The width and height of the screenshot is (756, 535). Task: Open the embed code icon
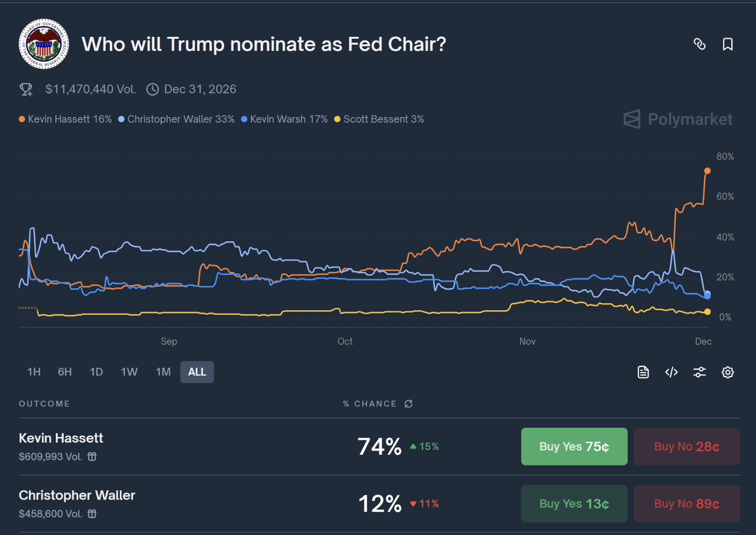click(671, 372)
